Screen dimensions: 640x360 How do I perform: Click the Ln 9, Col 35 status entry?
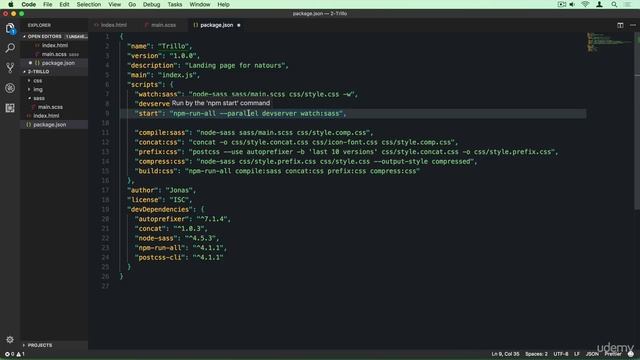(x=505, y=354)
